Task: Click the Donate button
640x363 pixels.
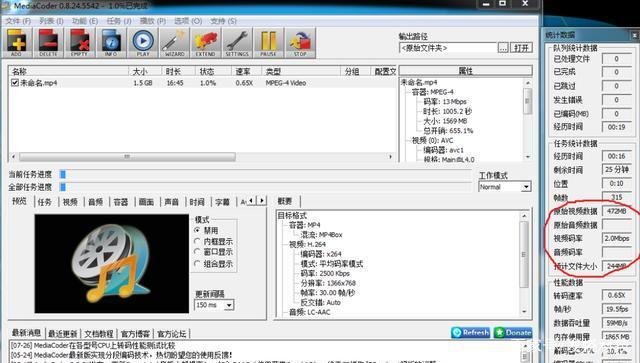Action: tap(513, 332)
